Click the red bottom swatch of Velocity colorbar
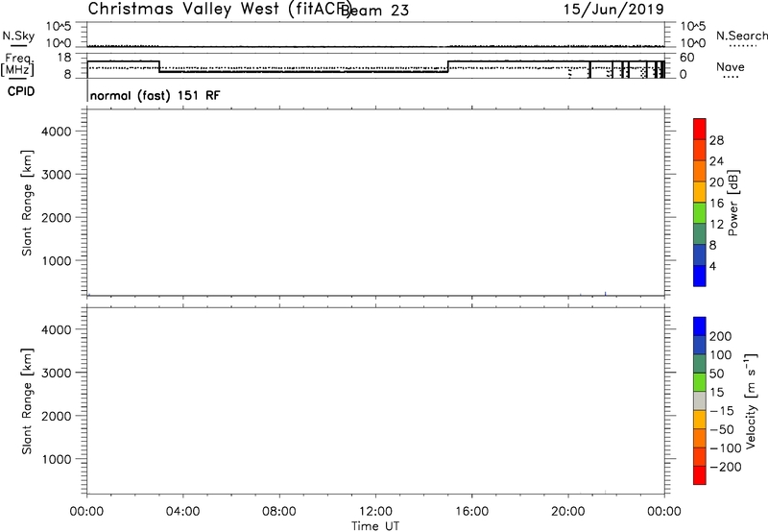Viewport: 768px width, 532px height. click(700, 475)
